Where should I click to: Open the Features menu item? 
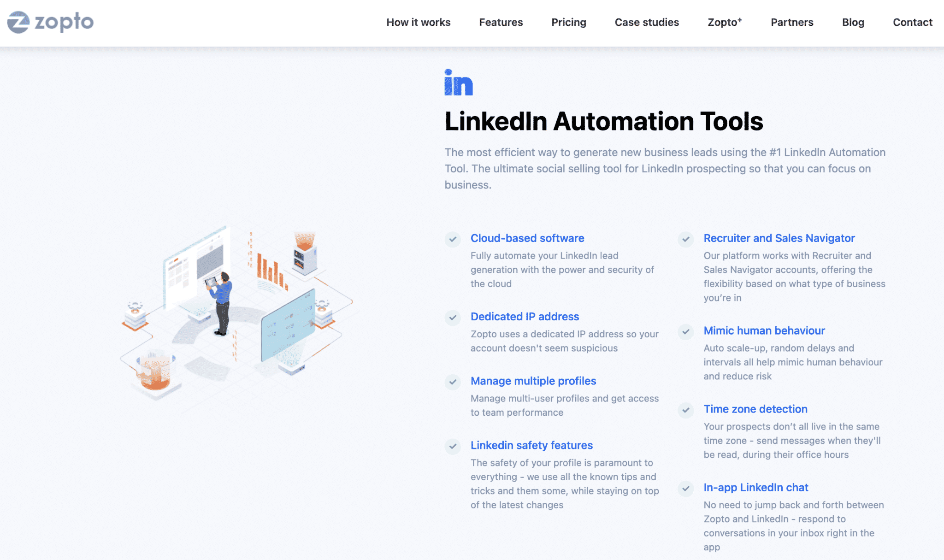(x=501, y=22)
